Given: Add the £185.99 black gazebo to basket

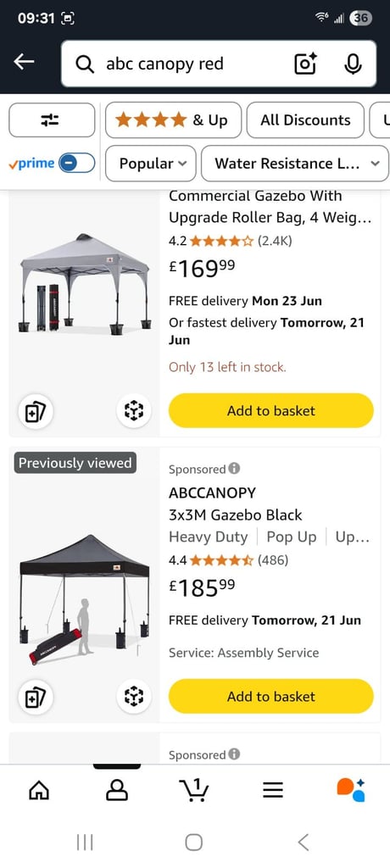Looking at the screenshot, I should 271,697.
